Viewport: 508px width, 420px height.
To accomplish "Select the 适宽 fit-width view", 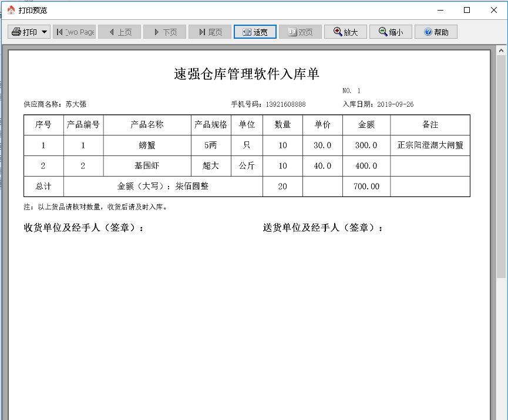I will pos(255,32).
